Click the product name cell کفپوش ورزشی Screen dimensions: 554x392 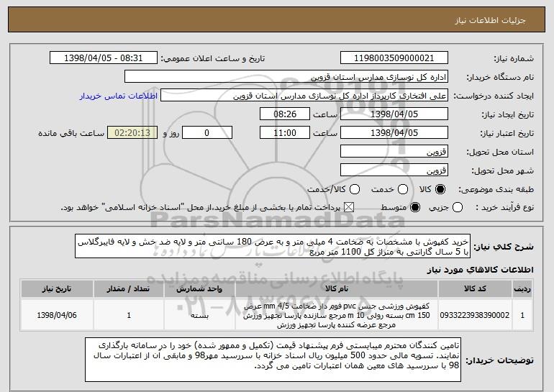pyautogui.click(x=337, y=315)
